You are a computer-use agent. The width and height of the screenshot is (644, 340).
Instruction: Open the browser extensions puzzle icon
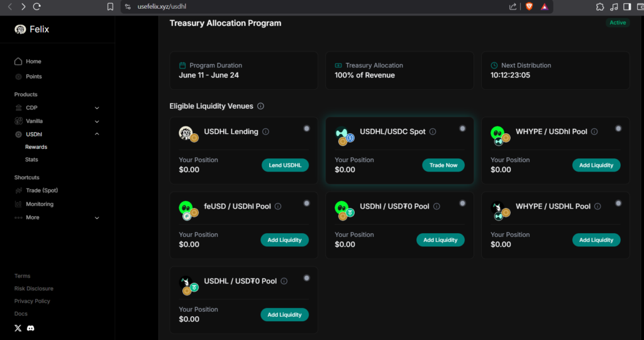tap(599, 6)
